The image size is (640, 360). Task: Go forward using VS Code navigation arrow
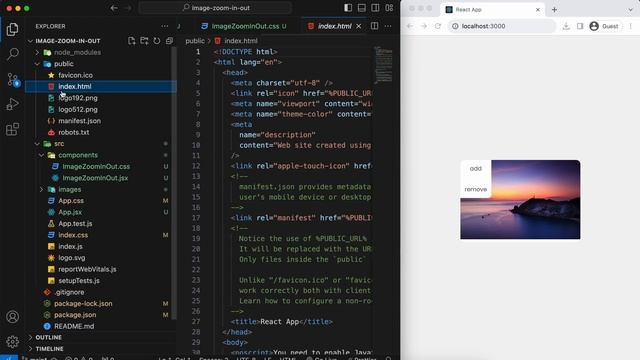tap(128, 8)
